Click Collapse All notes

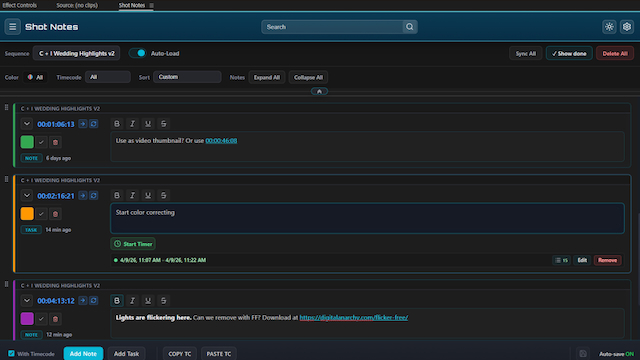click(x=308, y=77)
